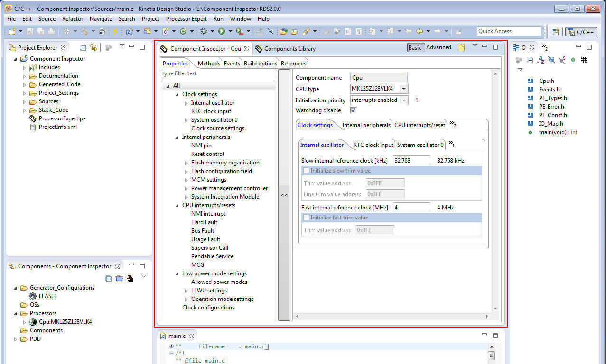Click the Open Perspective icon
The image size is (606, 364).
556,32
